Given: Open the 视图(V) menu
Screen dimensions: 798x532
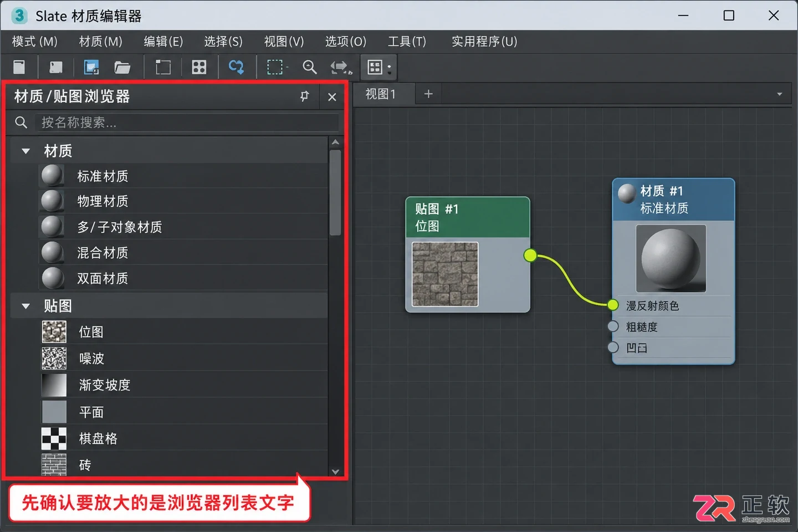Looking at the screenshot, I should (x=284, y=42).
